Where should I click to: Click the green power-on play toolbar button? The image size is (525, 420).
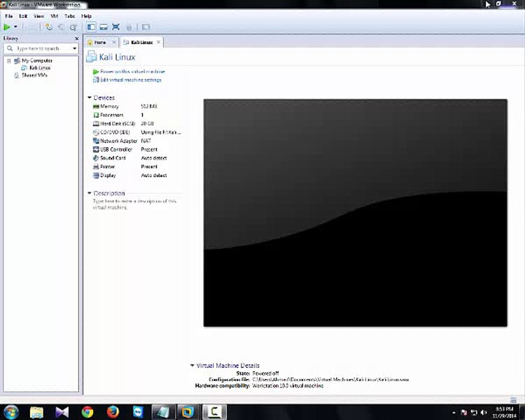pyautogui.click(x=6, y=27)
